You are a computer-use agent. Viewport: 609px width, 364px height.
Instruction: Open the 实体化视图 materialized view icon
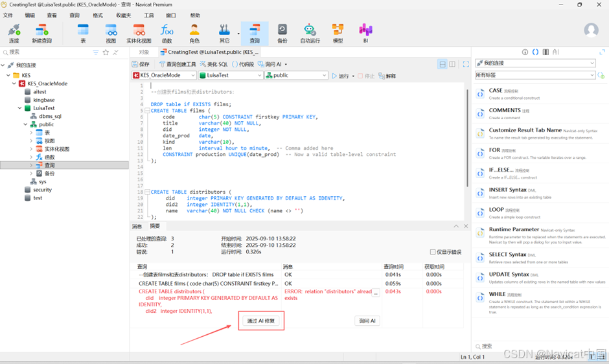point(139,34)
